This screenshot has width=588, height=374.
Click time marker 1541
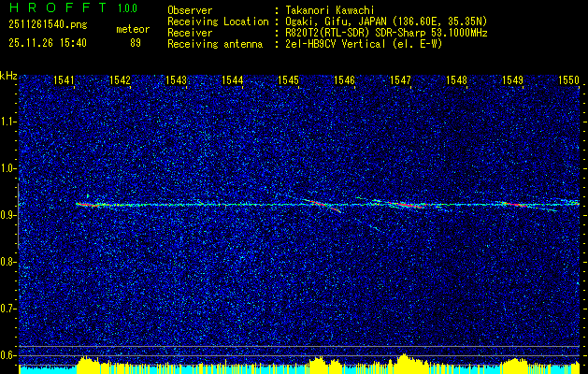(x=64, y=80)
